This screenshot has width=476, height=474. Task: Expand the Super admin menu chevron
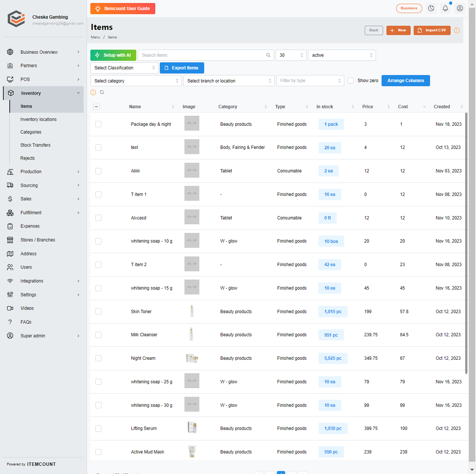pyautogui.click(x=78, y=336)
